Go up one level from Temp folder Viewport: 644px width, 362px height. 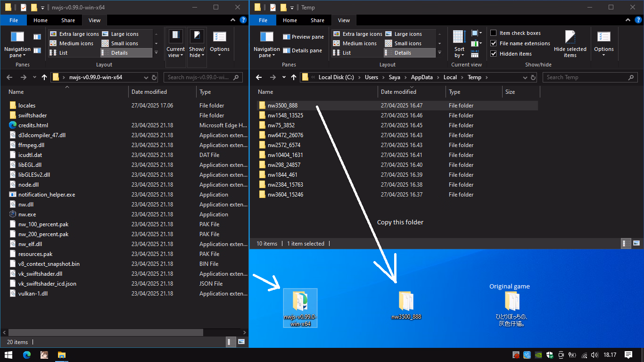[294, 77]
